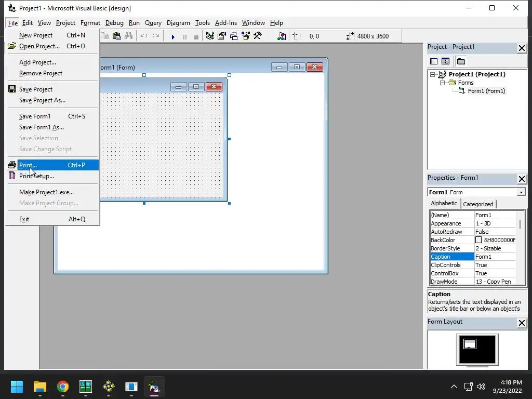The image size is (532, 399).
Task: Switch to the Categorized properties tab
Action: click(478, 204)
